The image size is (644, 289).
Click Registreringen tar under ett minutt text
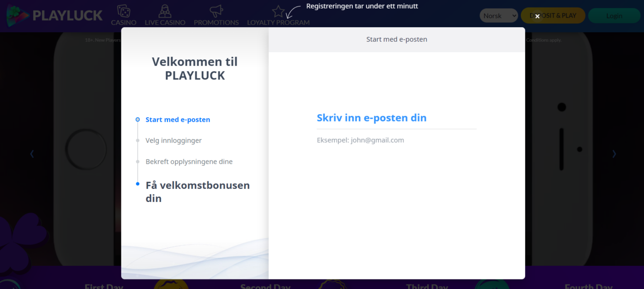point(362,6)
